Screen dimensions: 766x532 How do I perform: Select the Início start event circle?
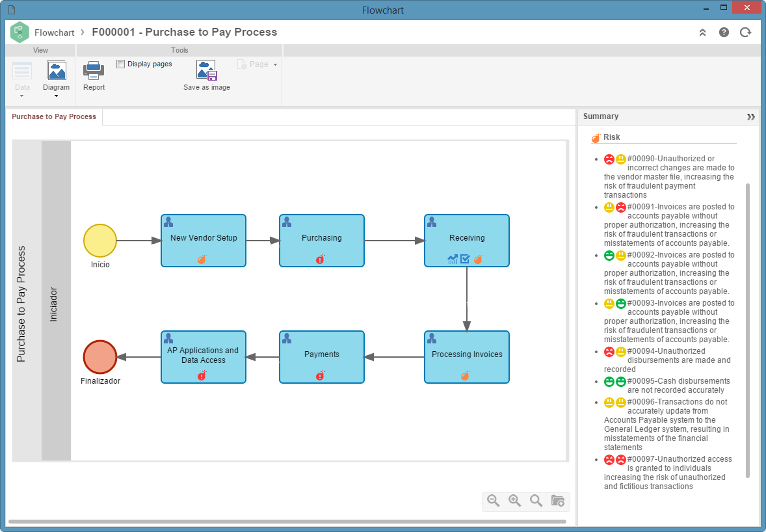(100, 241)
